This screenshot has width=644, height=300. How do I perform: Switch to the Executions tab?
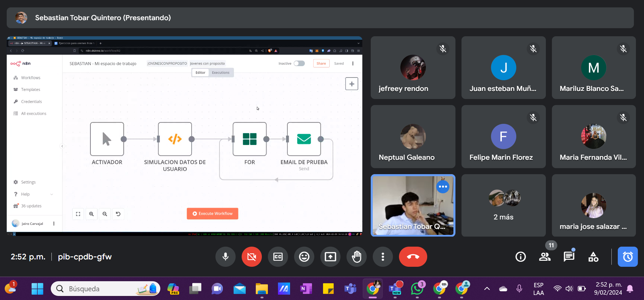[220, 72]
